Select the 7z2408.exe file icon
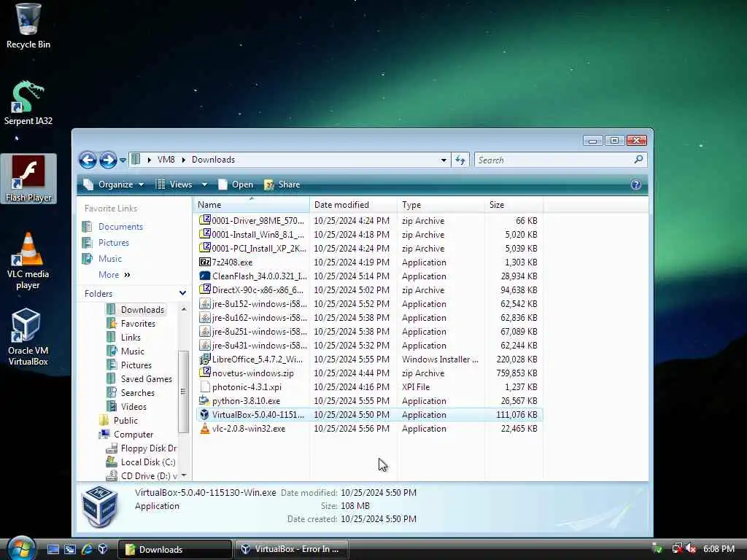The image size is (747, 560). (x=205, y=262)
